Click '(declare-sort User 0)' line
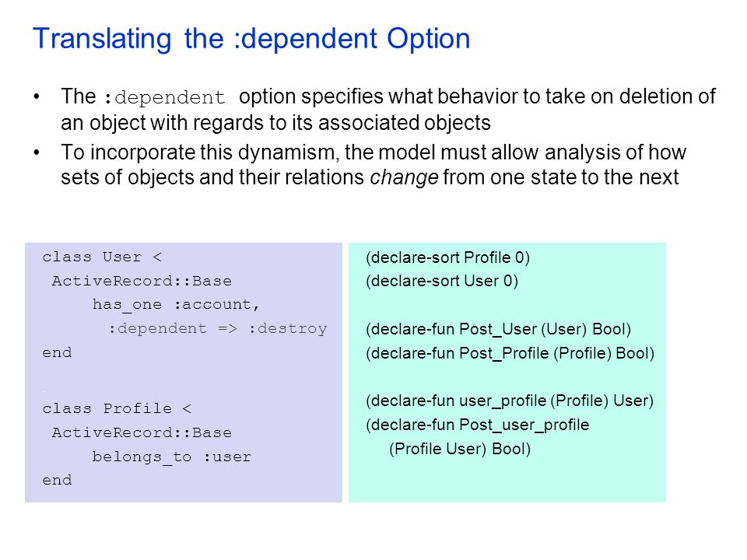747x560 pixels. 442,281
